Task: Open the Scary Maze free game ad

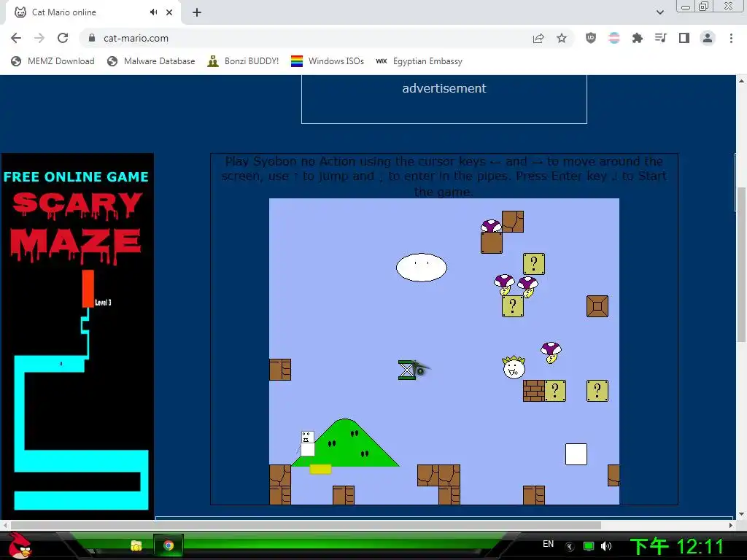Action: pyautogui.click(x=77, y=335)
